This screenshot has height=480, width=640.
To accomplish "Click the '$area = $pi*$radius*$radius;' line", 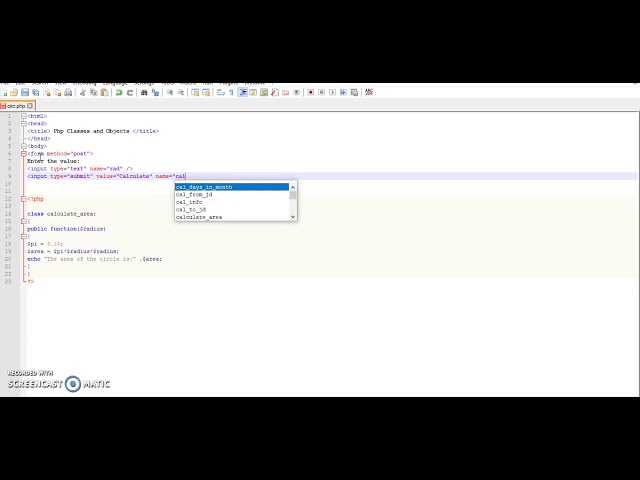I will pos(73,251).
